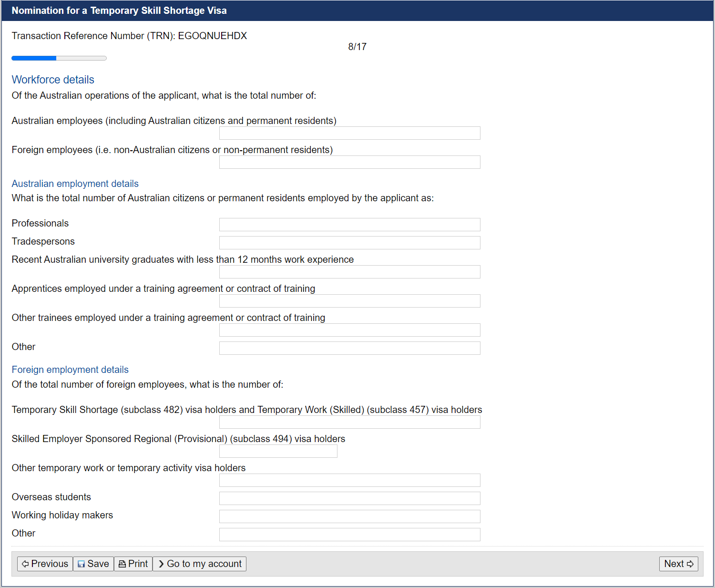Screen dimensions: 715x588
Task: Select the Other field under Foreign employment
Action: [350, 535]
